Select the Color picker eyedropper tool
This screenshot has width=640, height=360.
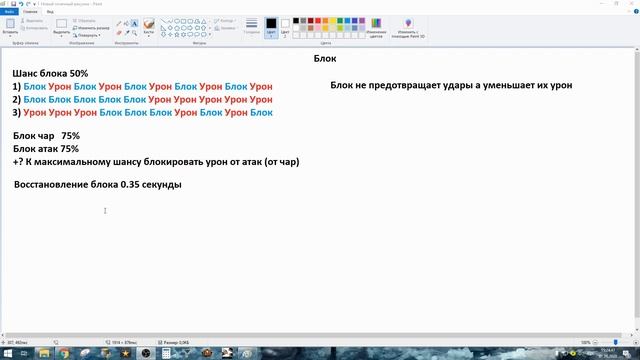pyautogui.click(x=127, y=32)
